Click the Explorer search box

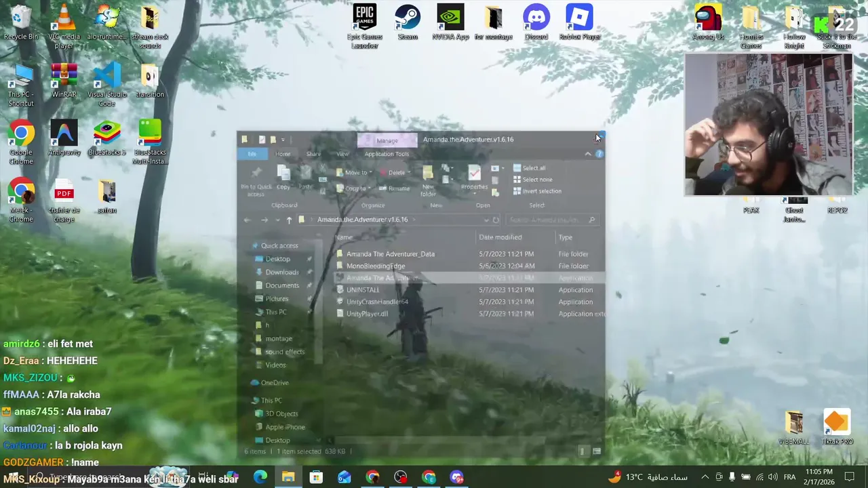[x=552, y=220]
